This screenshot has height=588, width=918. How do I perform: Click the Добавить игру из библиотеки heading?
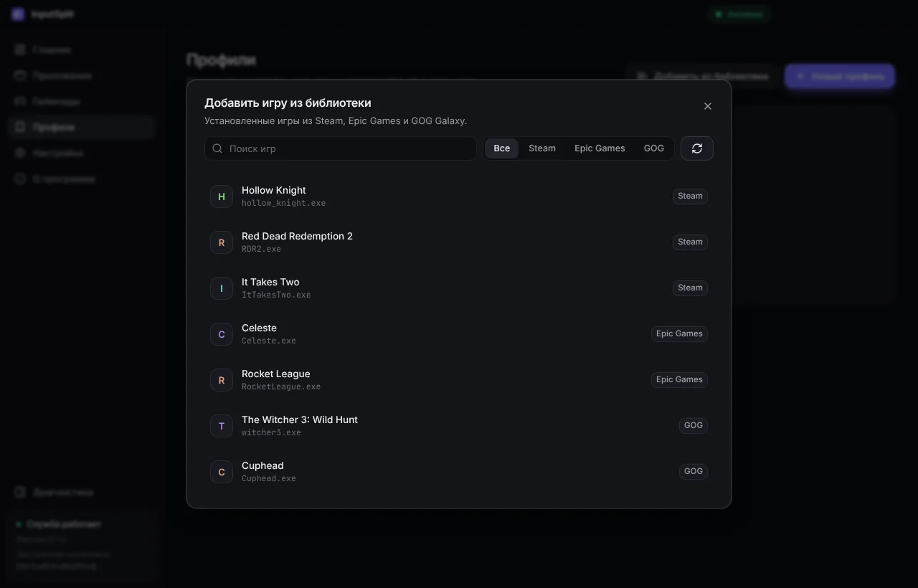pos(288,103)
